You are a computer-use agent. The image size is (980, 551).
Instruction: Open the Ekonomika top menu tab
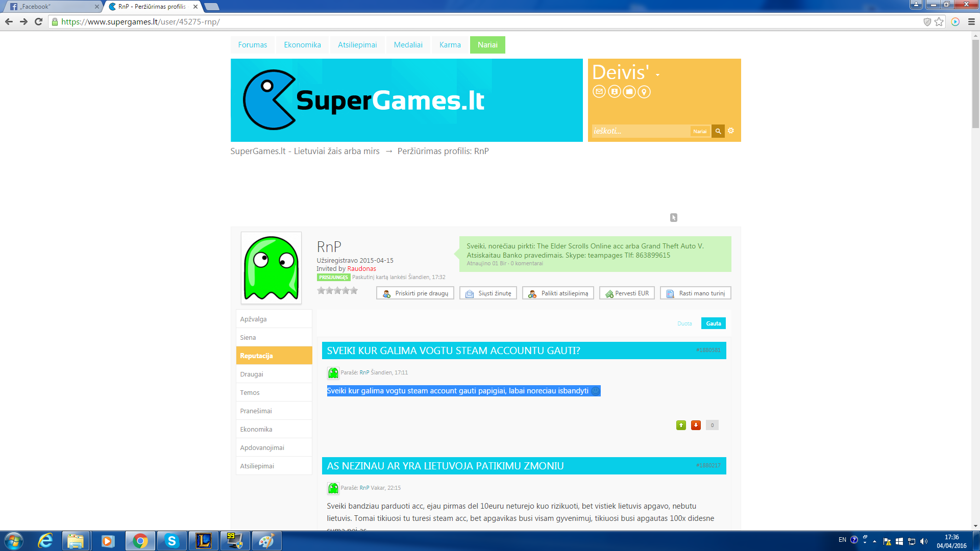tap(302, 45)
